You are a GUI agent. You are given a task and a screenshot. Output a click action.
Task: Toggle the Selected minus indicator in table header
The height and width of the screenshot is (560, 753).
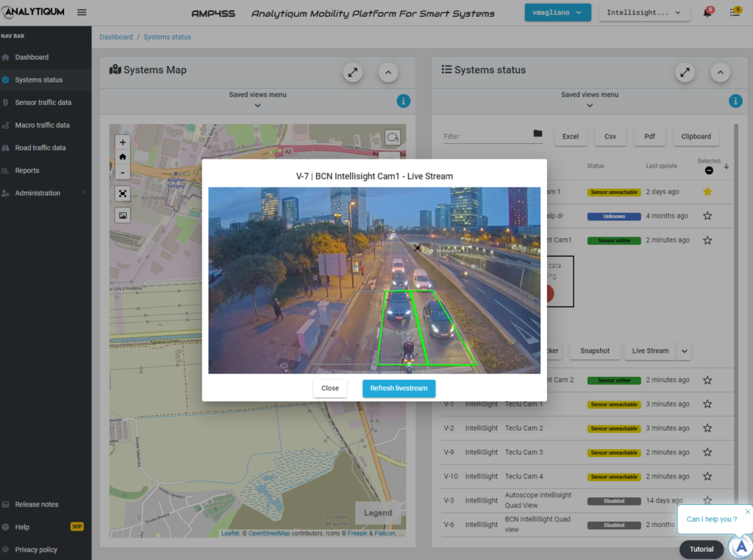(x=709, y=170)
